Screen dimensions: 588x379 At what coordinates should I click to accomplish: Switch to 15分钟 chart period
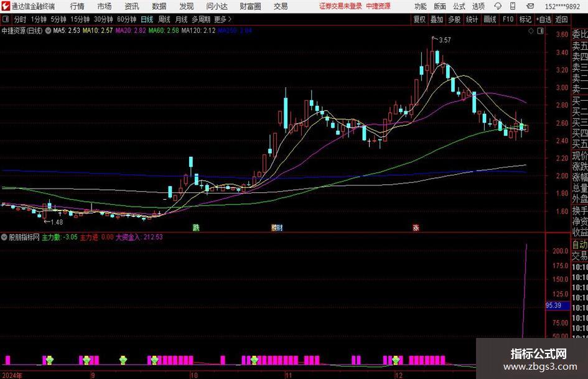pyautogui.click(x=80, y=19)
